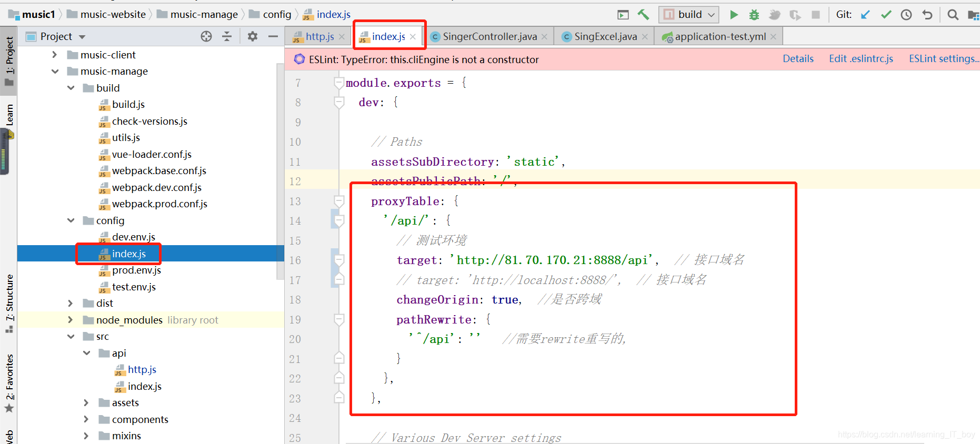Expand the node_modules folder
This screenshot has height=444, width=980.
(x=70, y=320)
